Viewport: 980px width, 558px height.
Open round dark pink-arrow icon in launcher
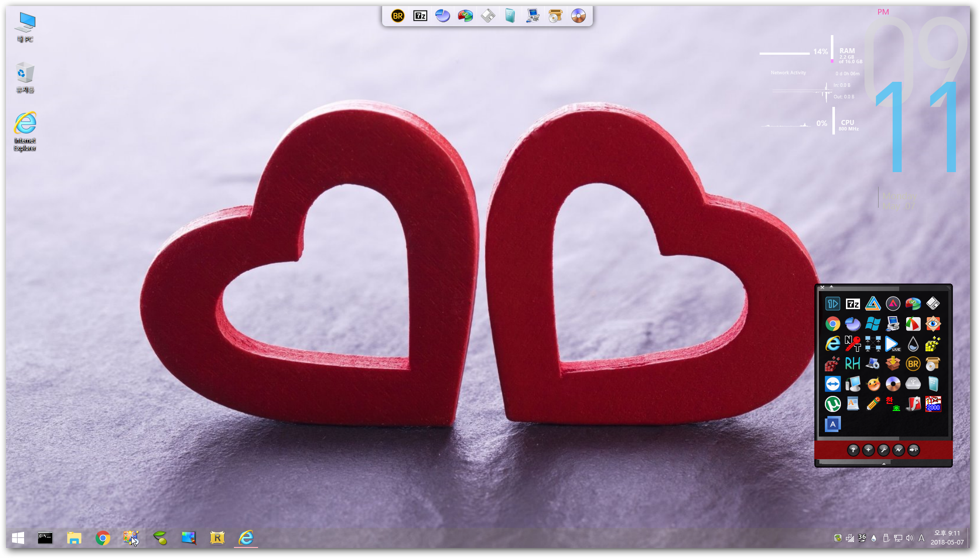click(893, 304)
